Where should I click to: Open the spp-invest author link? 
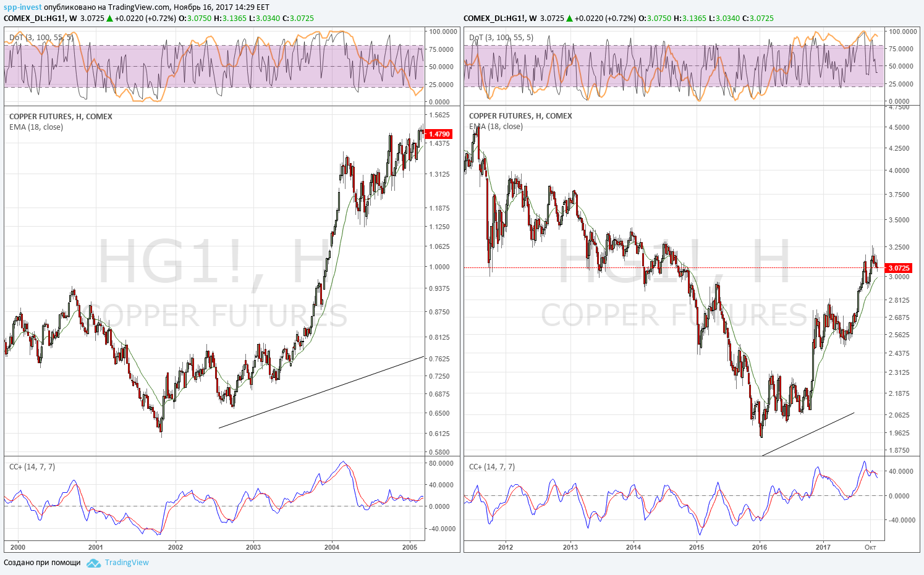point(23,7)
